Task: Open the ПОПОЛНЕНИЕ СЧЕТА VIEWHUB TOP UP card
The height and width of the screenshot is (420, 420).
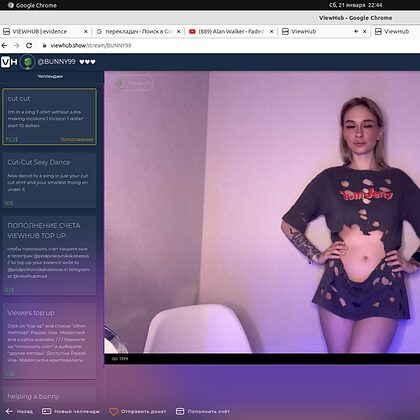Action: (49, 255)
